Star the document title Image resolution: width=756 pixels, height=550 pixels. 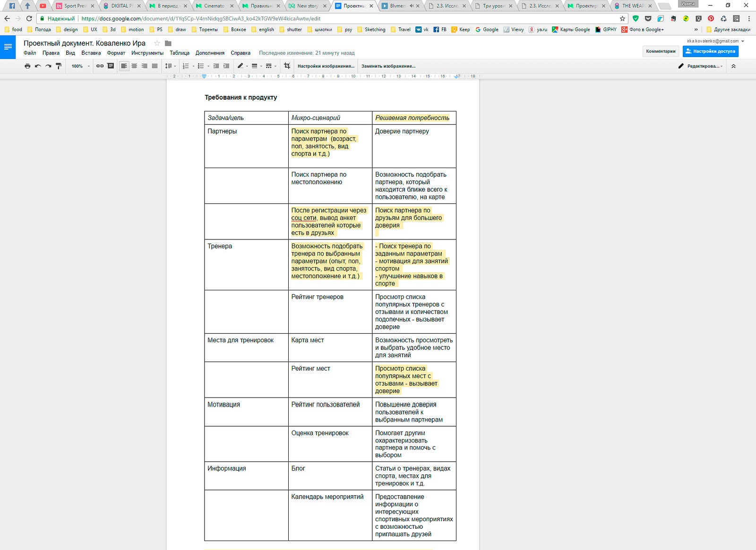(157, 43)
